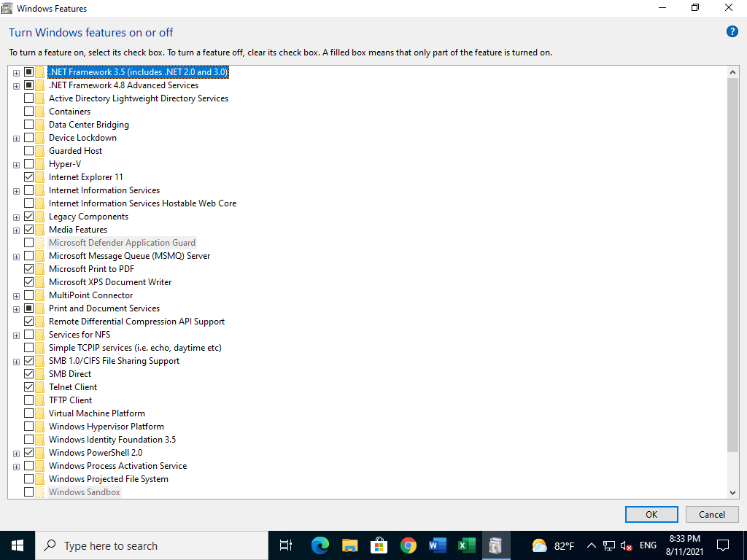Click the vertical scrollbar thumb
Screen dimensions: 747x560
click(x=732, y=264)
